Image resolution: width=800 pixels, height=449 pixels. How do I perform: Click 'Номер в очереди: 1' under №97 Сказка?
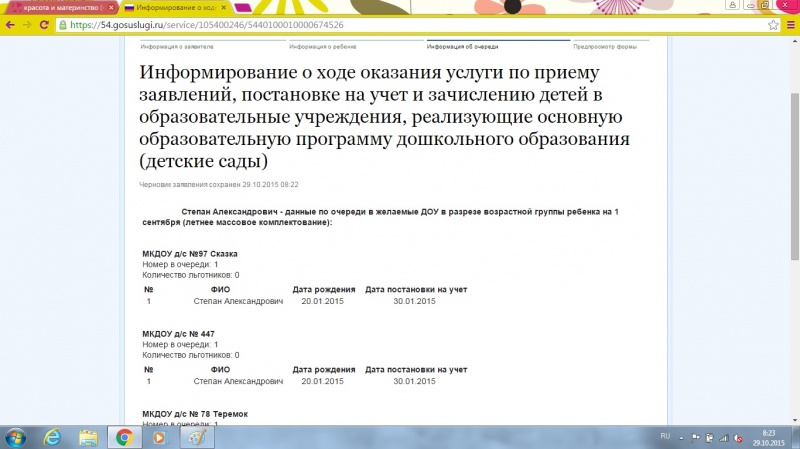pos(180,264)
